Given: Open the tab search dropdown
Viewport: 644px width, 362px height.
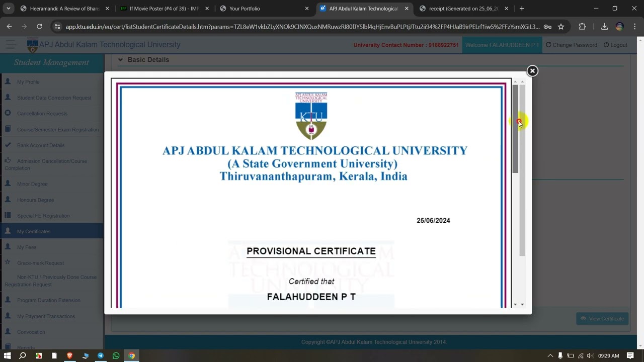Looking at the screenshot, I should [8, 9].
